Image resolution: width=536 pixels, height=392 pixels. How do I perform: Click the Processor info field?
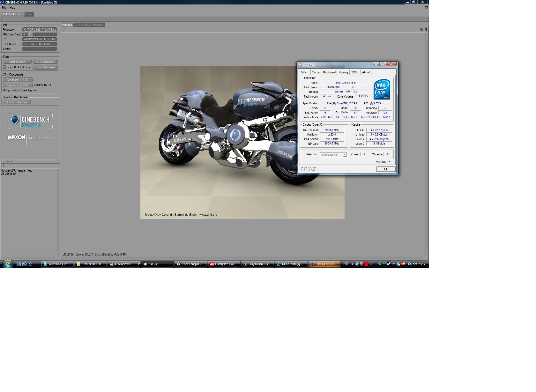click(x=40, y=30)
